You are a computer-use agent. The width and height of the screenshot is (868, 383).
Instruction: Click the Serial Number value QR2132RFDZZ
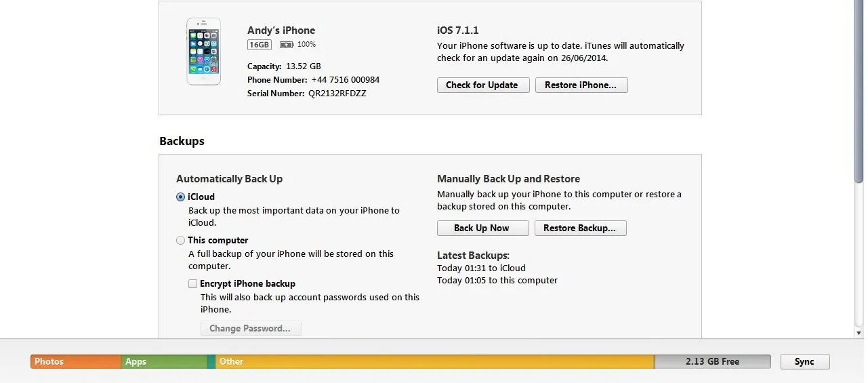coord(337,94)
